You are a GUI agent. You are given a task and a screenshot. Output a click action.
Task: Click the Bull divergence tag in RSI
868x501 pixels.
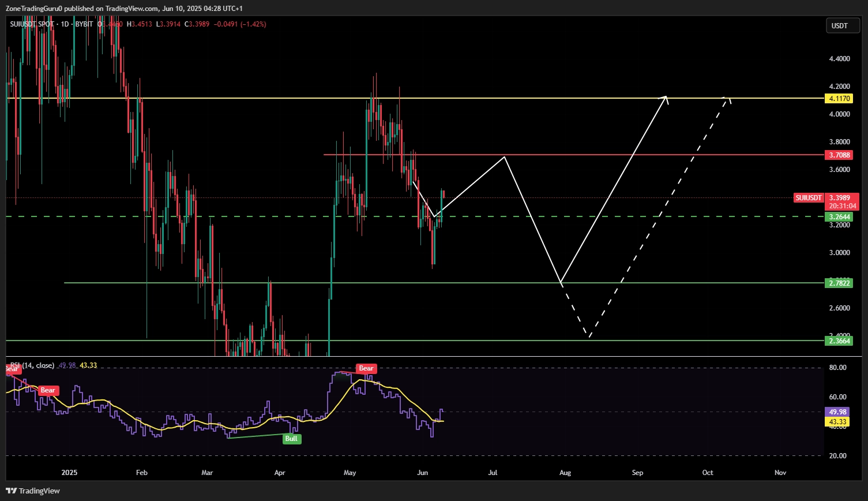tap(291, 439)
